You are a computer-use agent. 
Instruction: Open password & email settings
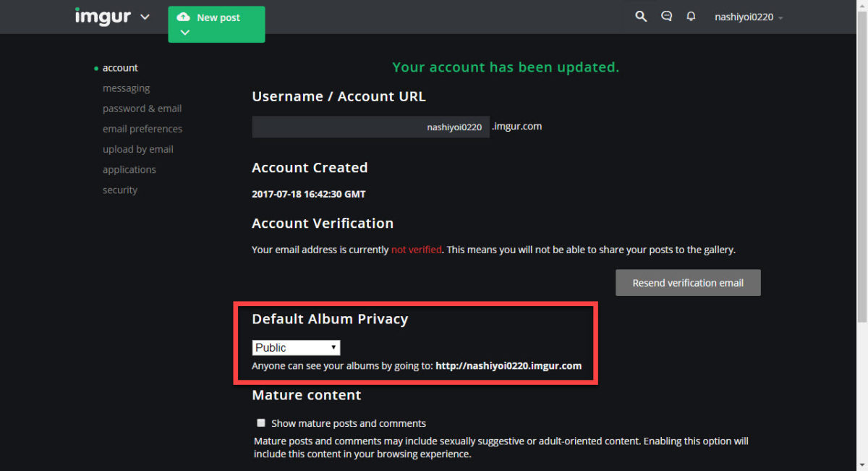tap(142, 109)
